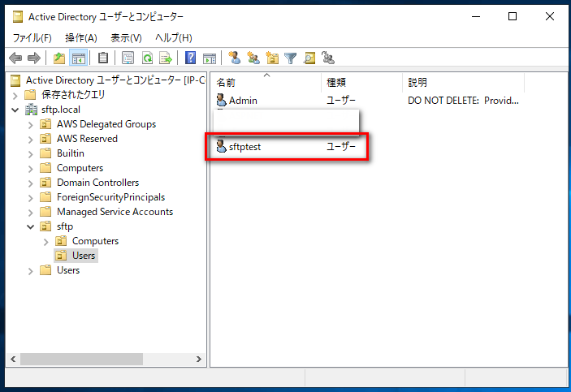Maximize the Active Directory window
Image resolution: width=571 pixels, height=392 pixels.
513,16
